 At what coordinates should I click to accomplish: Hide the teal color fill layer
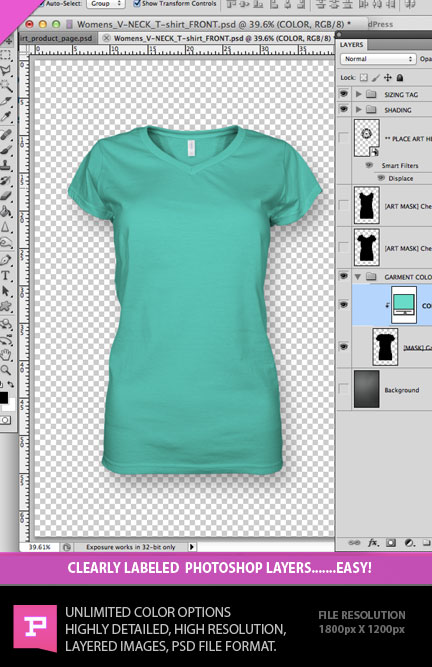coord(344,305)
